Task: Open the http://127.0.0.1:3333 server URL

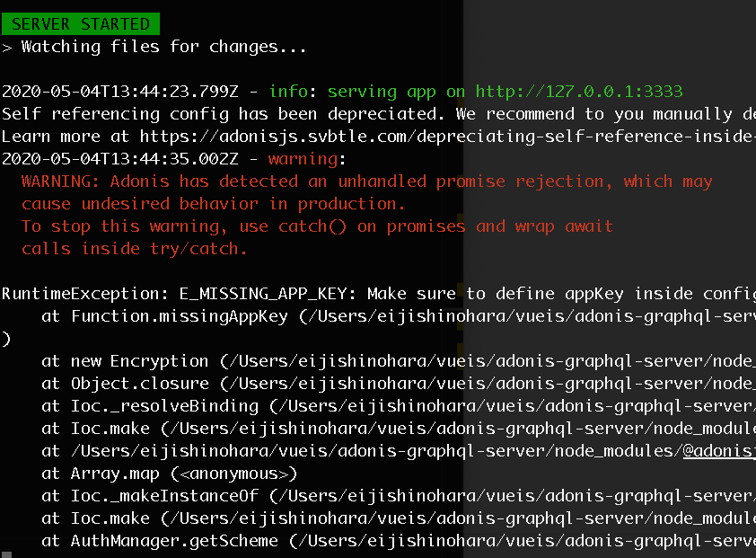Action: (579, 92)
